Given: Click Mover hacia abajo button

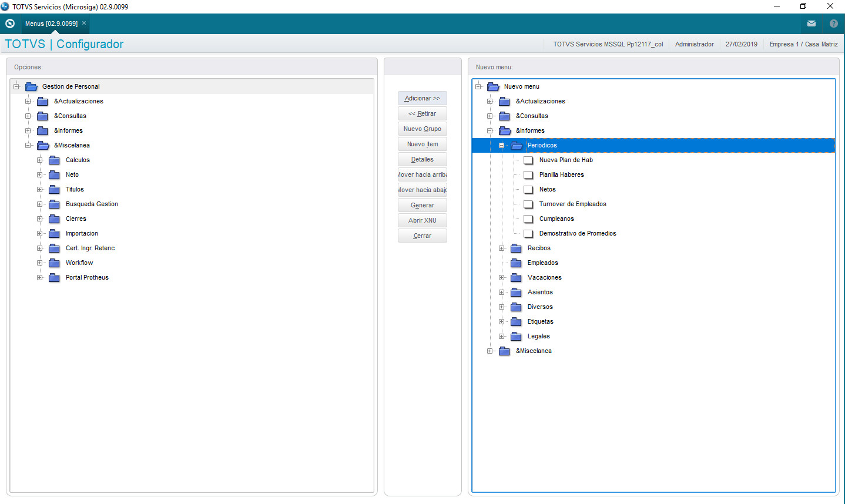Looking at the screenshot, I should pyautogui.click(x=422, y=190).
